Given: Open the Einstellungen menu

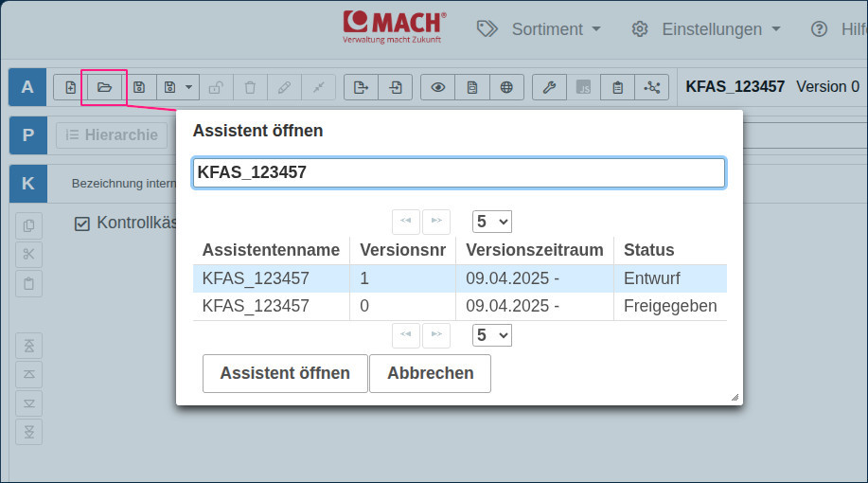Looking at the screenshot, I should tap(720, 28).
